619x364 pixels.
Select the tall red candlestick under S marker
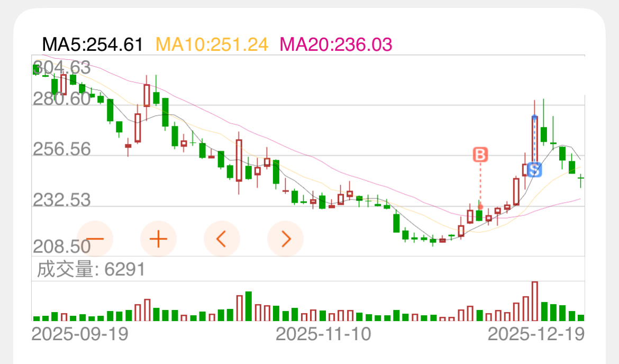[534, 139]
